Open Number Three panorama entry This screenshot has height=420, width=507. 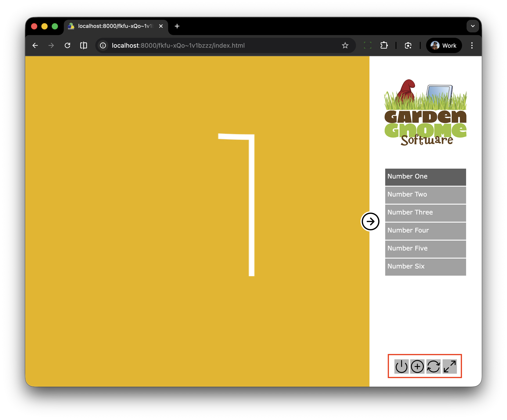point(425,213)
